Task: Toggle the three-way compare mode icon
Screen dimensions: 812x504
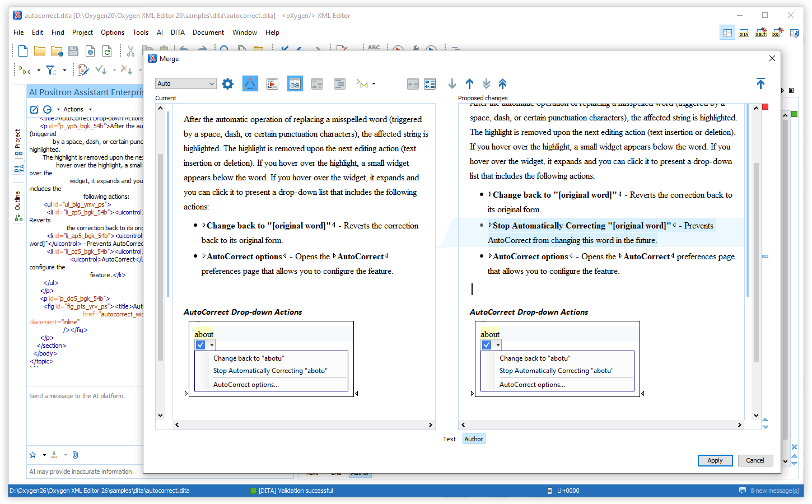Action: (250, 84)
